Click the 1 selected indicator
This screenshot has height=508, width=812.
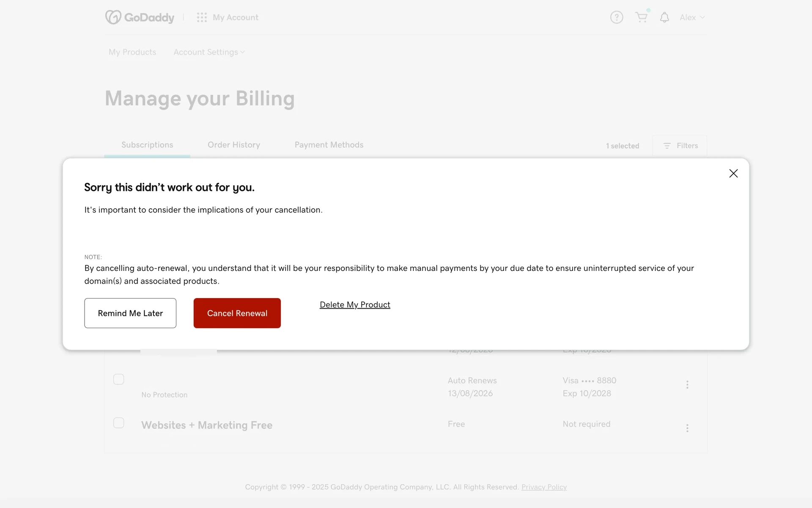tap(623, 146)
